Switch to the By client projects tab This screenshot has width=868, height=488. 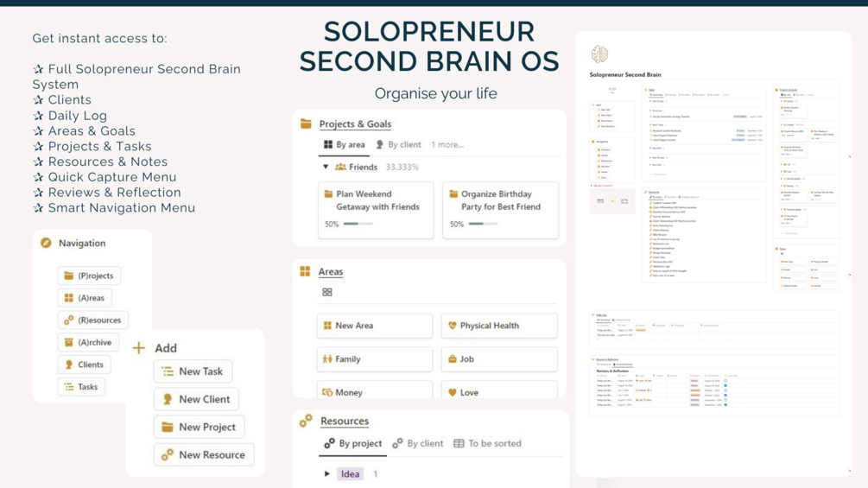[398, 145]
